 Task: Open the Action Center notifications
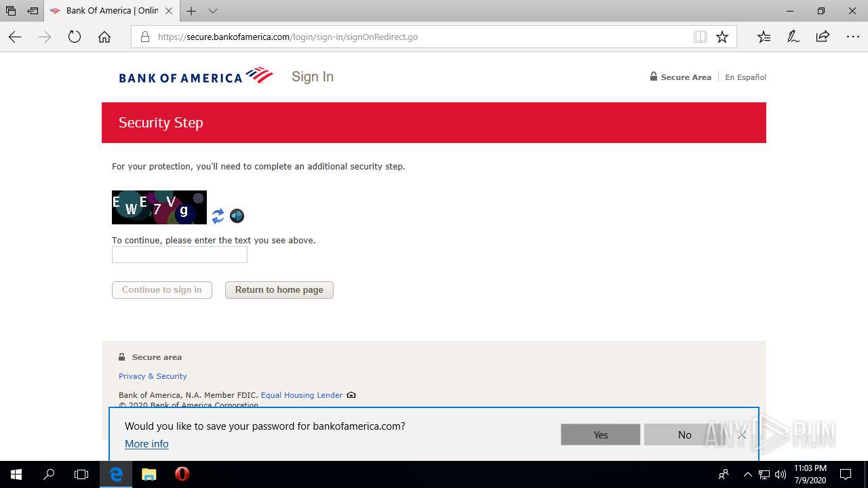tap(846, 474)
